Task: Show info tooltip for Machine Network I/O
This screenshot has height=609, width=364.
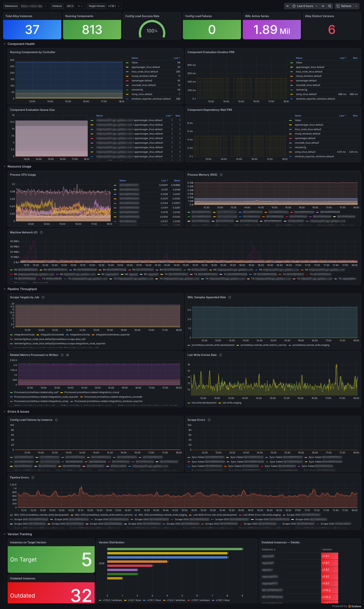Action: coord(41,232)
